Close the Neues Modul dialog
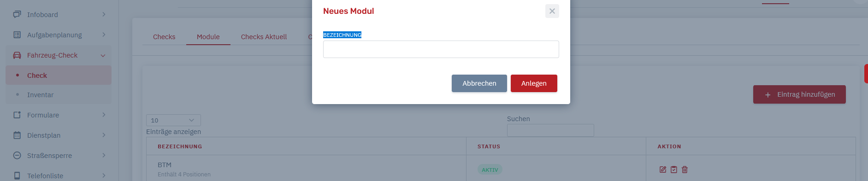 click(552, 11)
